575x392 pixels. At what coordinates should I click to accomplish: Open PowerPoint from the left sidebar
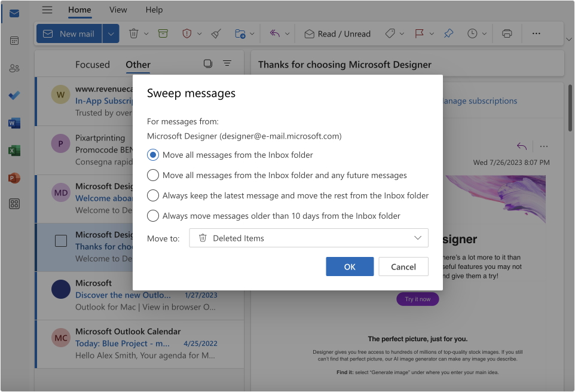13,177
